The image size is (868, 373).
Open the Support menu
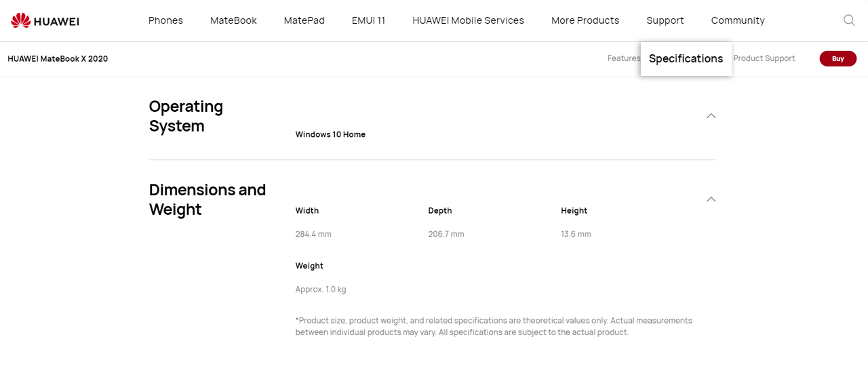(665, 20)
